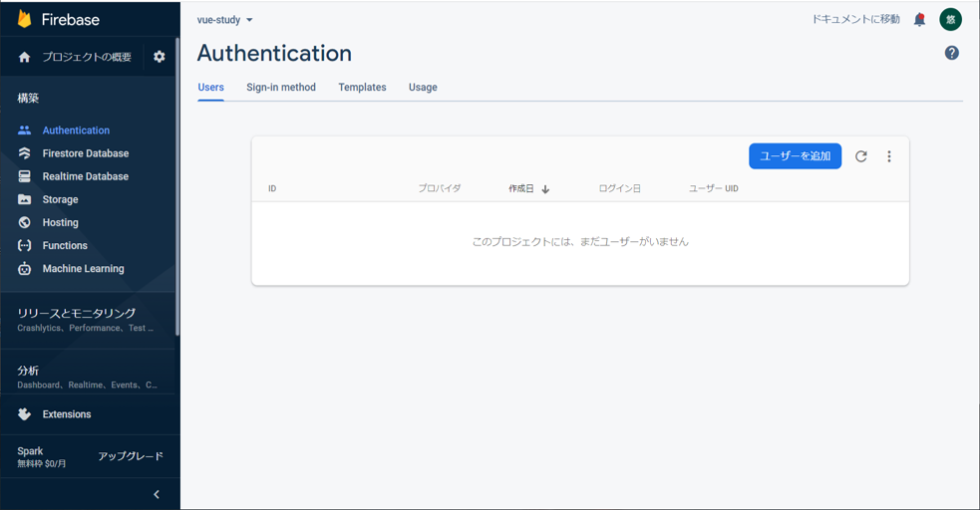Open the three-dot more options menu

[889, 156]
